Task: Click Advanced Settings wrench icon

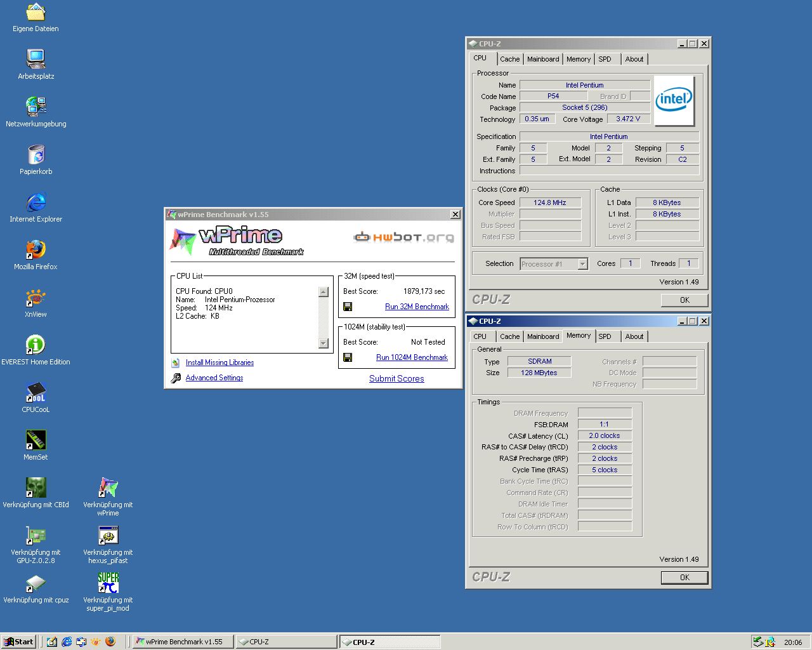Action: pyautogui.click(x=176, y=378)
